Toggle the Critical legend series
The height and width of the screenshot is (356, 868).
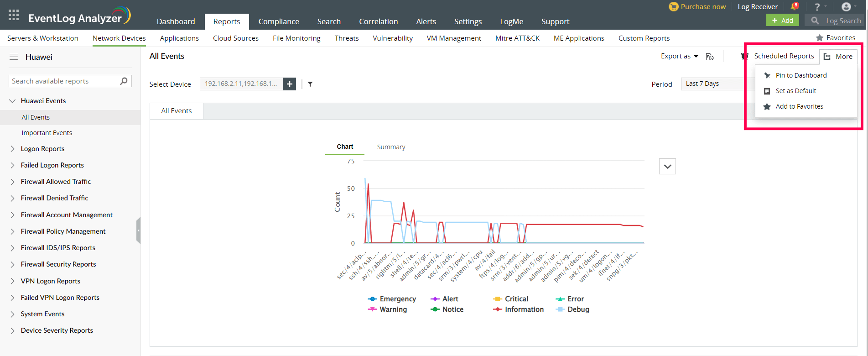tap(510, 299)
